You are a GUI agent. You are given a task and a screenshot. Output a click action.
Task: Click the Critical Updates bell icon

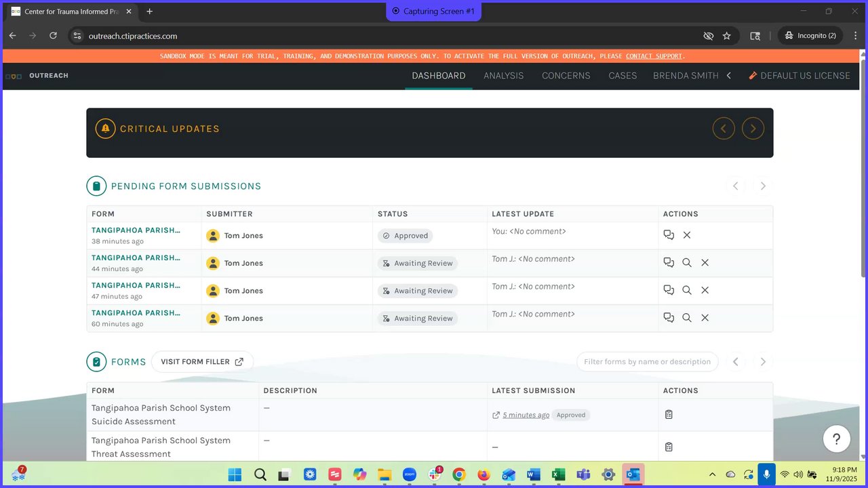(x=105, y=129)
